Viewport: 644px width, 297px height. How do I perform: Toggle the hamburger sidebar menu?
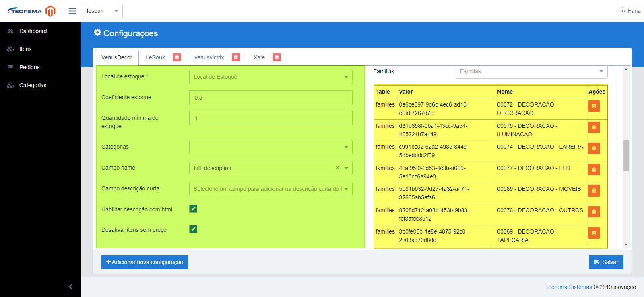tap(72, 11)
